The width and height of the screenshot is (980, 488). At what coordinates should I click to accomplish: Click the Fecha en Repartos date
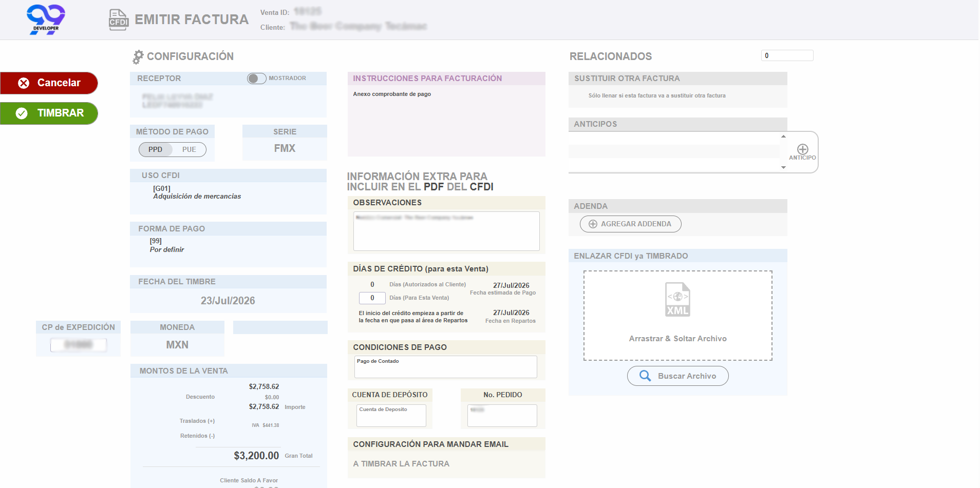[x=511, y=313]
